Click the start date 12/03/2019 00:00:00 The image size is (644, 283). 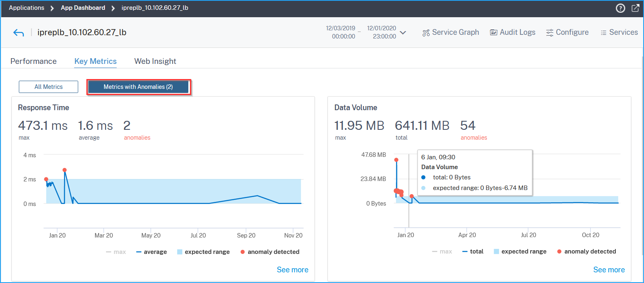(x=341, y=32)
